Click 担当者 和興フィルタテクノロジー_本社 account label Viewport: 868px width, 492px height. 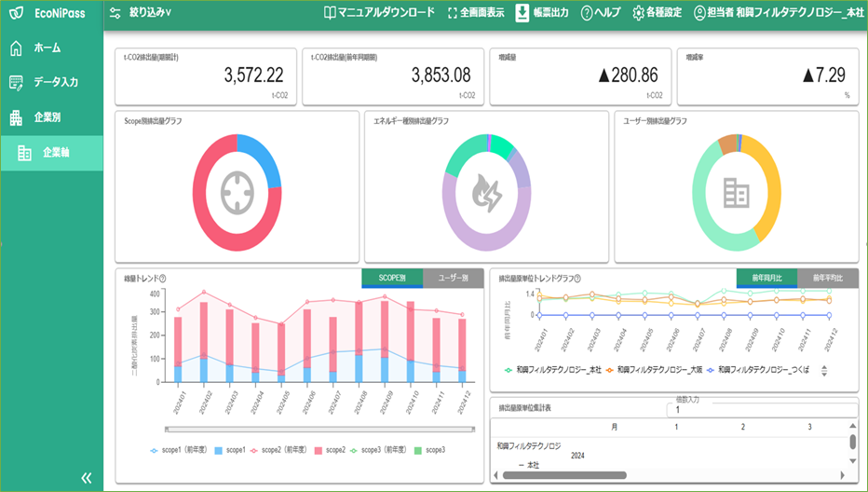coord(785,12)
